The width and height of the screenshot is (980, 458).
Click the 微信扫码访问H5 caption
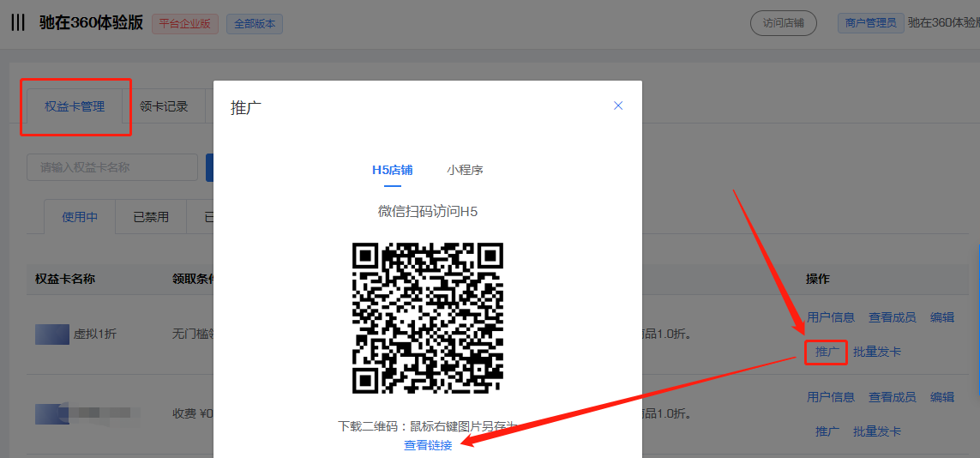[x=428, y=211]
